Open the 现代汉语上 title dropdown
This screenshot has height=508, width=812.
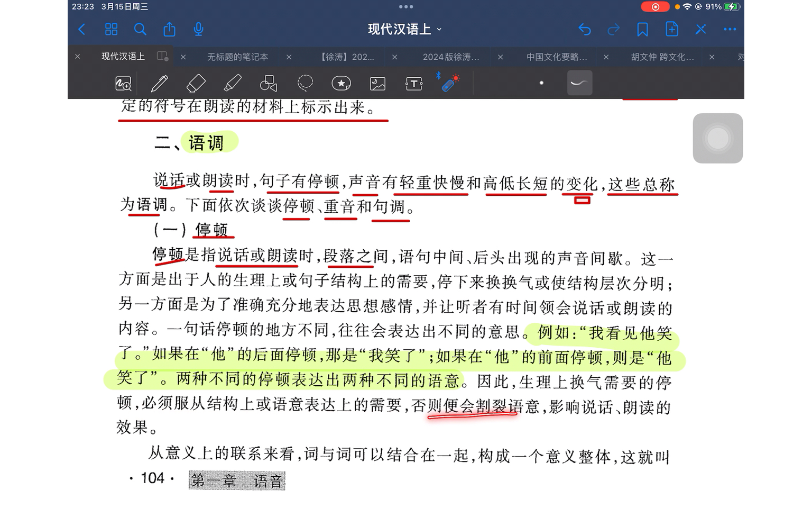(x=404, y=29)
